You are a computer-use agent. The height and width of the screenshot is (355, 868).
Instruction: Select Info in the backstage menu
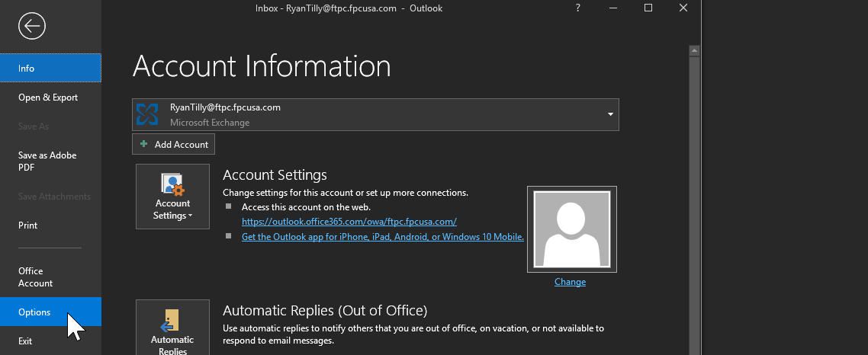pyautogui.click(x=50, y=68)
